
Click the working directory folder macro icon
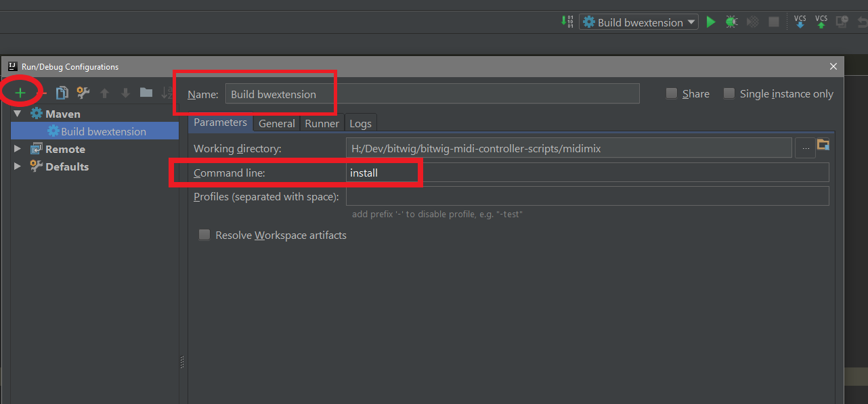[823, 145]
